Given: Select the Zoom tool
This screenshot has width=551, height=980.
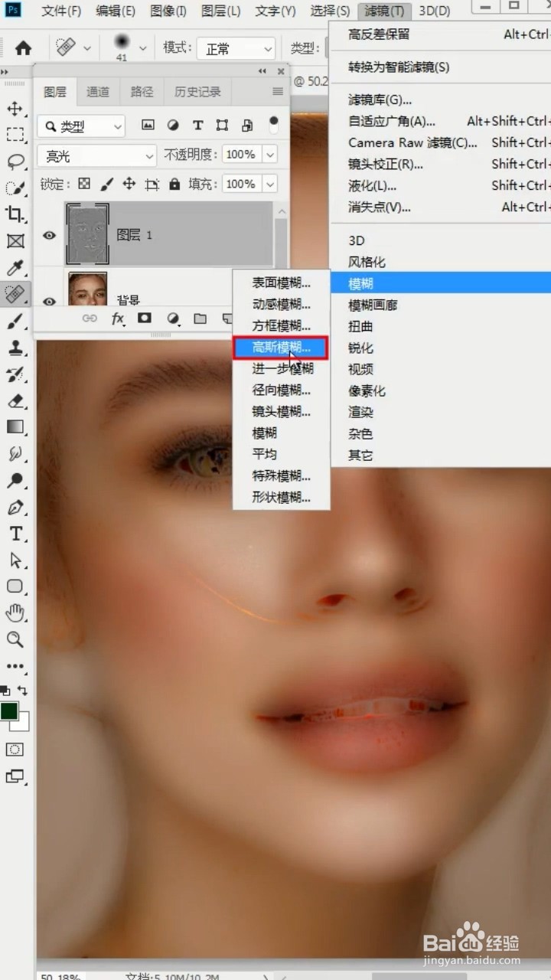Looking at the screenshot, I should [x=15, y=639].
